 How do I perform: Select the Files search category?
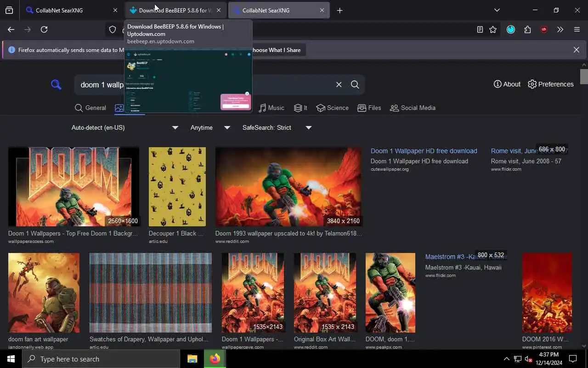pos(369,108)
